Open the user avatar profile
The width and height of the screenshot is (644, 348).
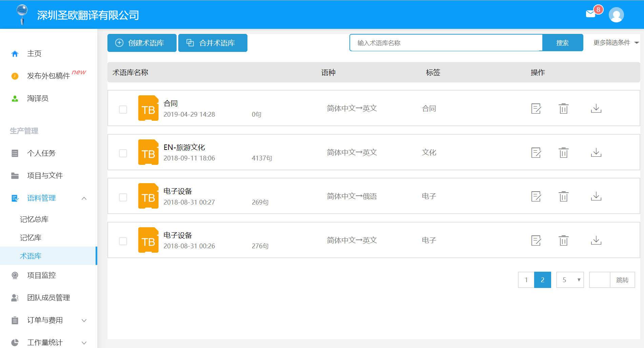pyautogui.click(x=616, y=15)
